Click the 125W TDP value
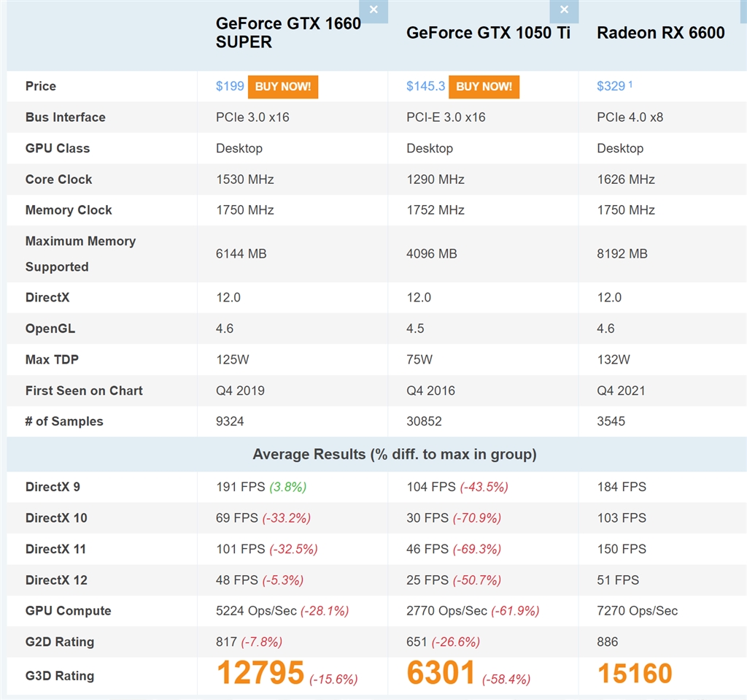This screenshot has width=747, height=700. click(233, 360)
